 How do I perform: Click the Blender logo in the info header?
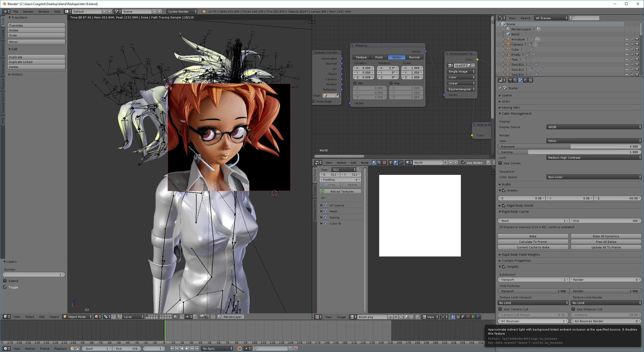coord(204,11)
